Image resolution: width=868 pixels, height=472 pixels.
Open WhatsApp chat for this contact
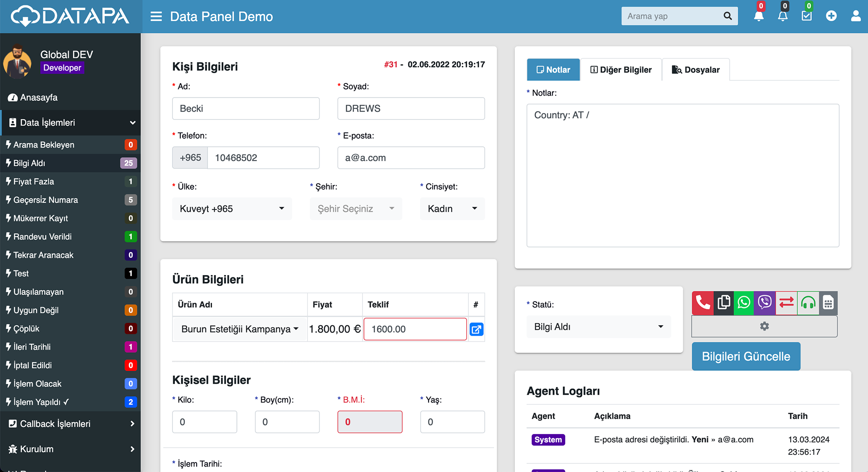click(x=744, y=303)
